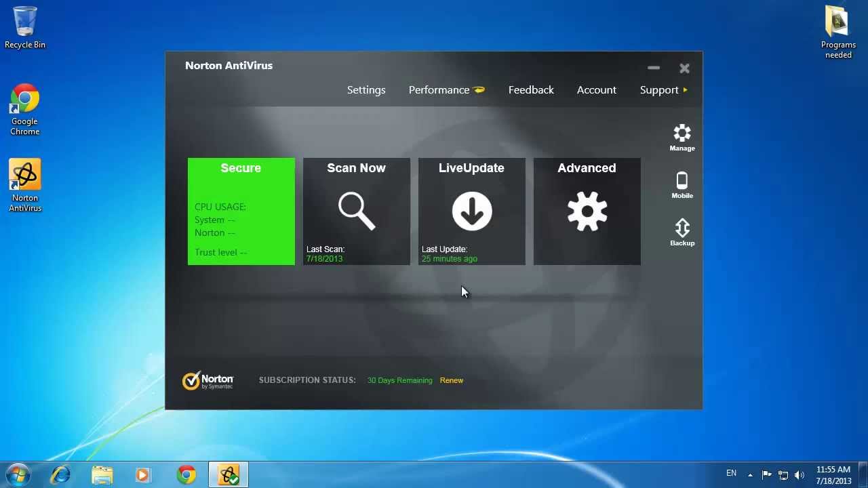Viewport: 868px width, 488px height.
Task: Click the 30 Days Remaining text
Action: point(399,380)
